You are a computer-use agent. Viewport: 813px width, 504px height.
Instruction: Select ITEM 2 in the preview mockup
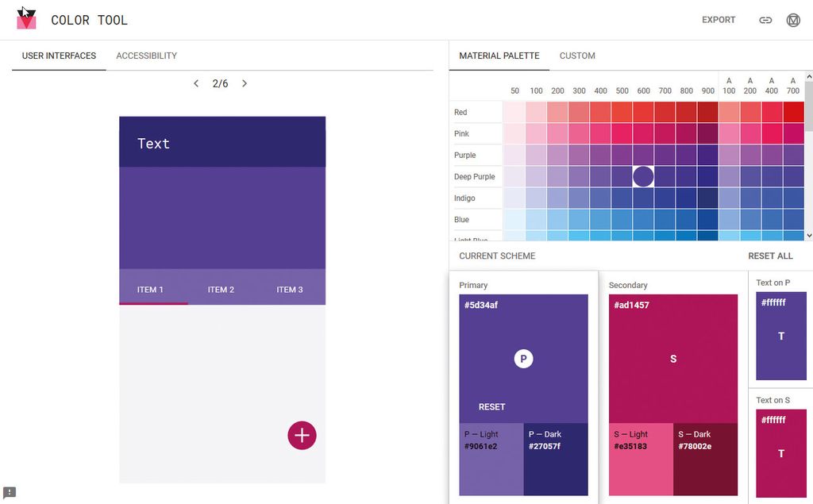pyautogui.click(x=222, y=289)
